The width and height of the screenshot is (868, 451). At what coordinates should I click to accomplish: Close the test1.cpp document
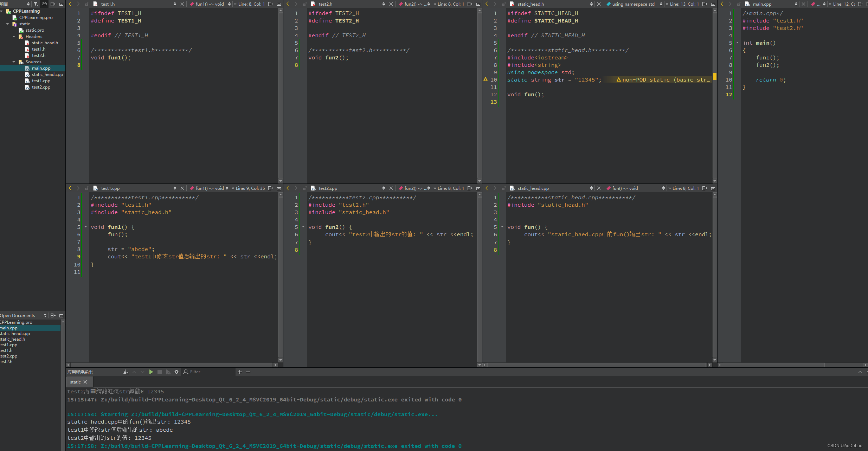182,188
